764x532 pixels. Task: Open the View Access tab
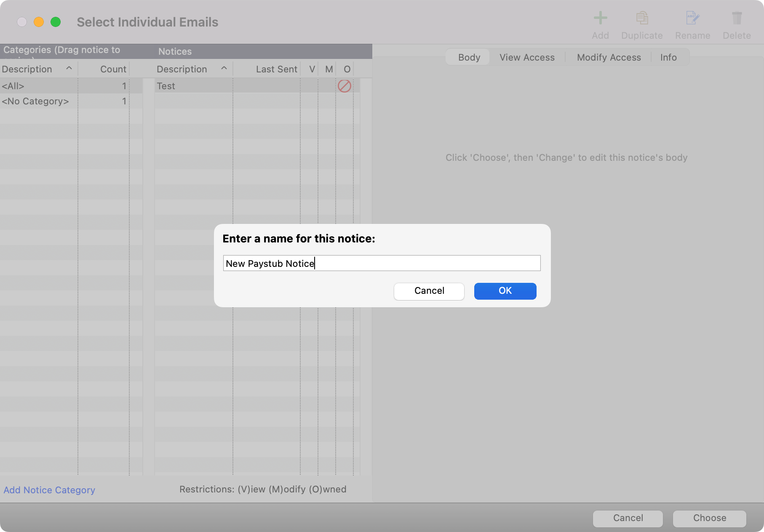[527, 57]
